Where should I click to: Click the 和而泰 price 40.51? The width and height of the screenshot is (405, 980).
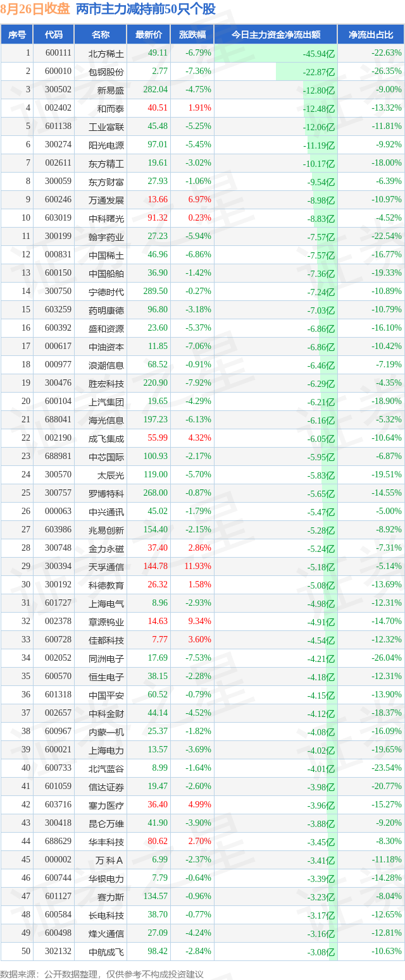click(158, 107)
